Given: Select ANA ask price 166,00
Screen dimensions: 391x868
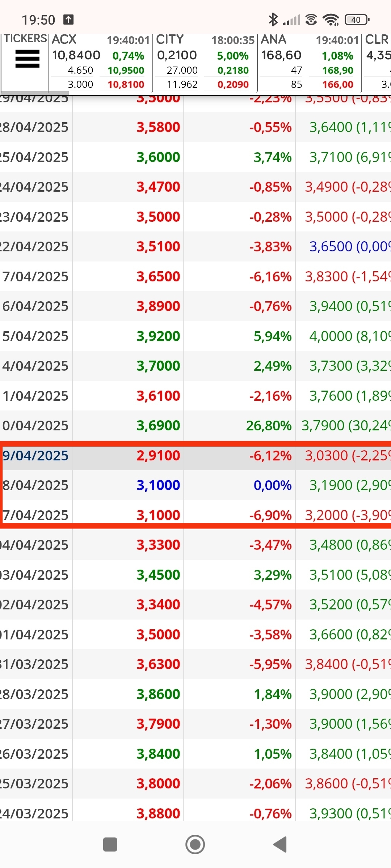Looking at the screenshot, I should coord(338,84).
